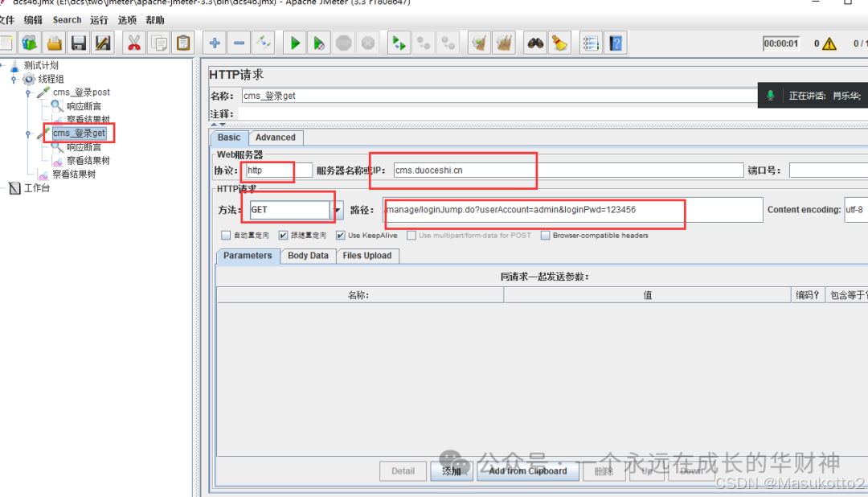Screen dimensions: 868x497
Task: Click Save As toolbar icon
Action: pos(103,43)
